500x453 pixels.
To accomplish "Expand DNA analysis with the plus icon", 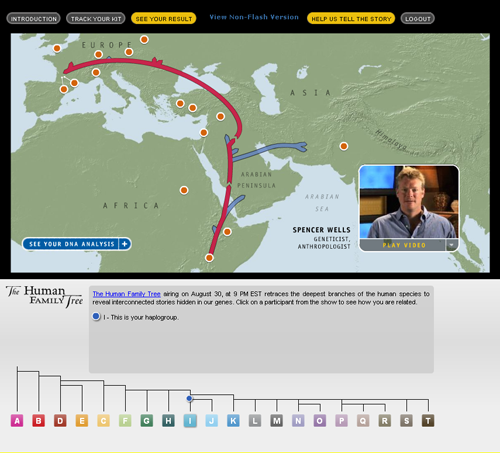I will pyautogui.click(x=125, y=244).
